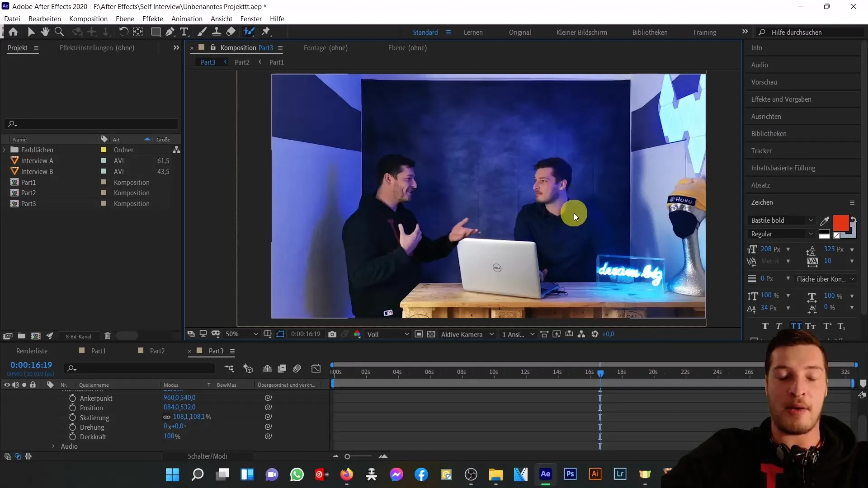Viewport: 868px width, 488px height.
Task: Select the Rotation tool
Action: (x=123, y=32)
